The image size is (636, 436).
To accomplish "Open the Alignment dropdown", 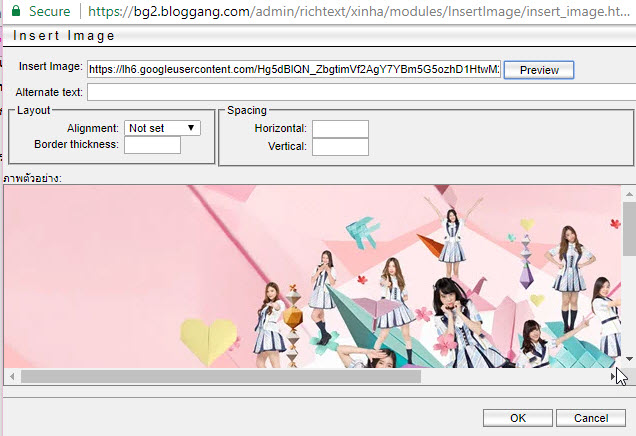I will click(x=162, y=128).
